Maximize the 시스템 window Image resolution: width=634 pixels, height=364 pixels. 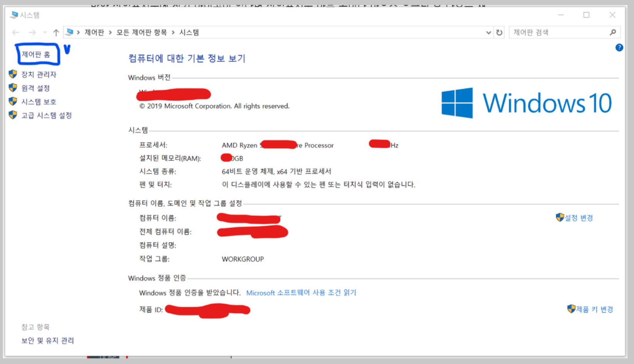point(586,15)
